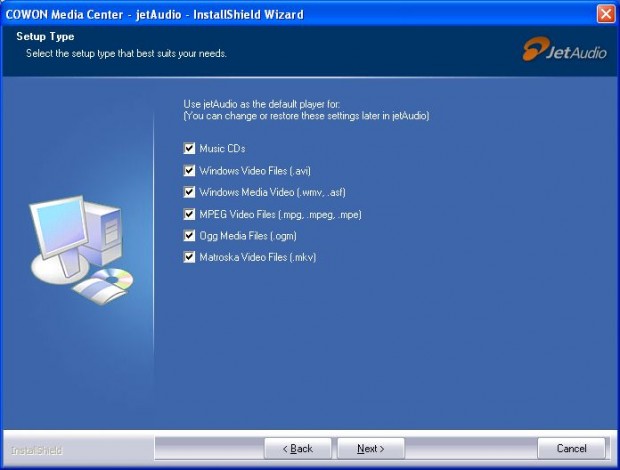Click the computer setup illustration
620x470 pixels.
[81, 250]
